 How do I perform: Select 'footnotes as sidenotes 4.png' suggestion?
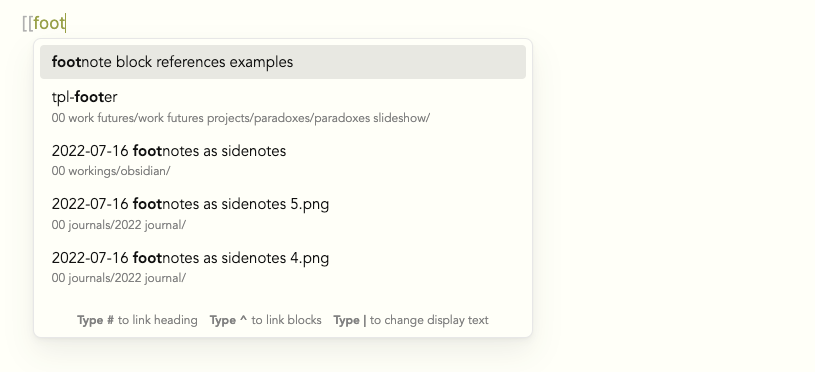pyautogui.click(x=283, y=267)
